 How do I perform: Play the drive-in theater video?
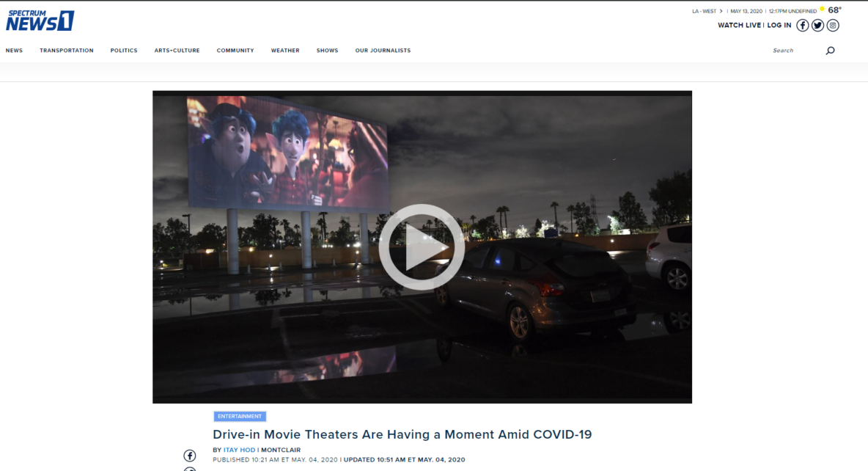click(x=422, y=247)
